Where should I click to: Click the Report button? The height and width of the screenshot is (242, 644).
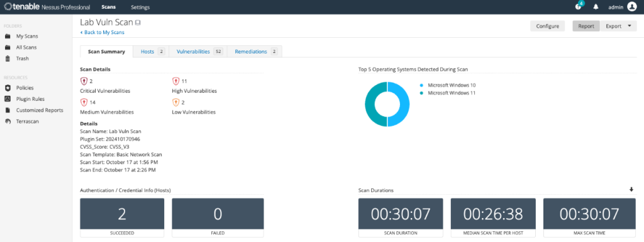586,26
